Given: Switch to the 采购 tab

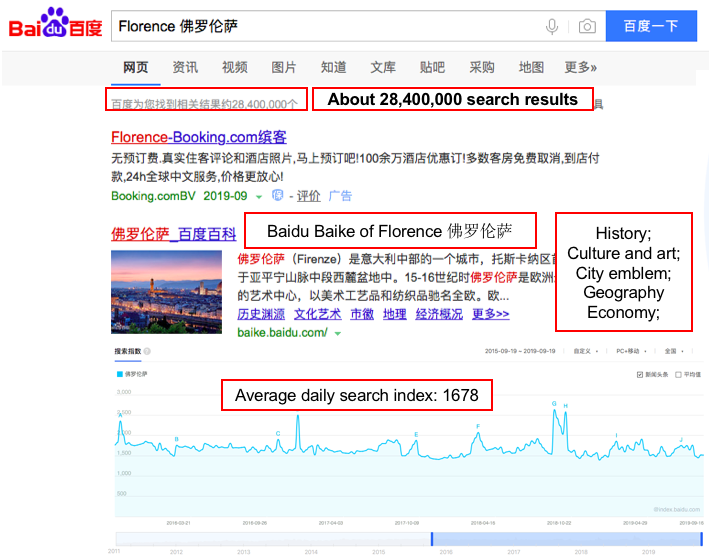Looking at the screenshot, I should coord(482,67).
